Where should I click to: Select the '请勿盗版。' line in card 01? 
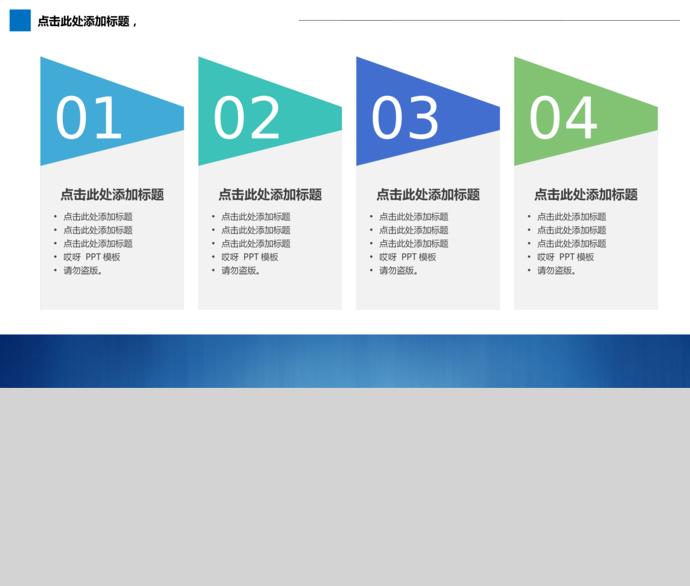tap(83, 271)
